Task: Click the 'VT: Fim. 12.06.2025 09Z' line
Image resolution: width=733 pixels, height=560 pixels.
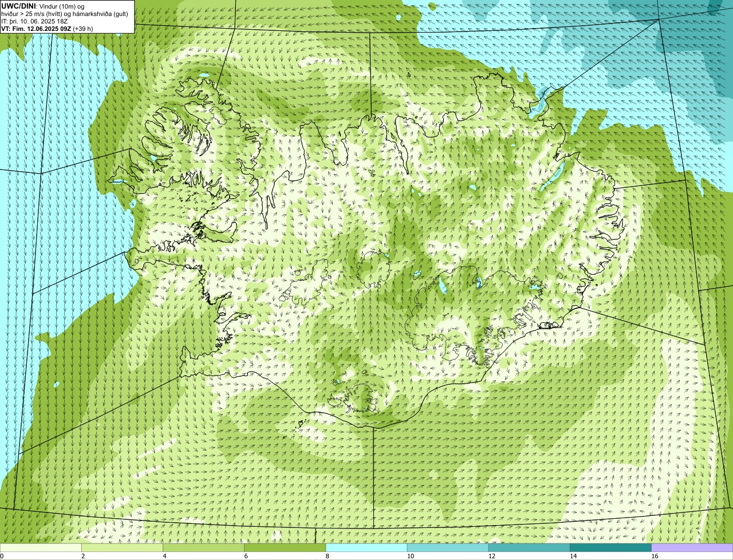Action: pos(47,28)
